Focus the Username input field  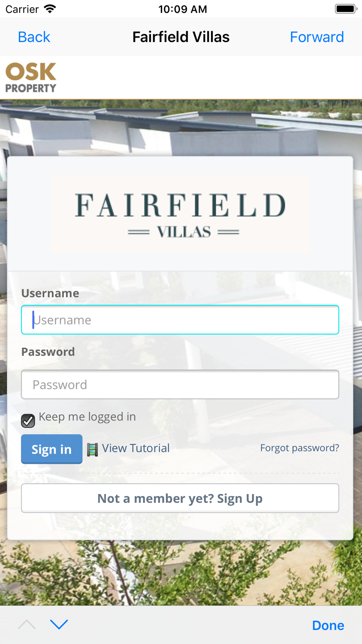coord(180,320)
